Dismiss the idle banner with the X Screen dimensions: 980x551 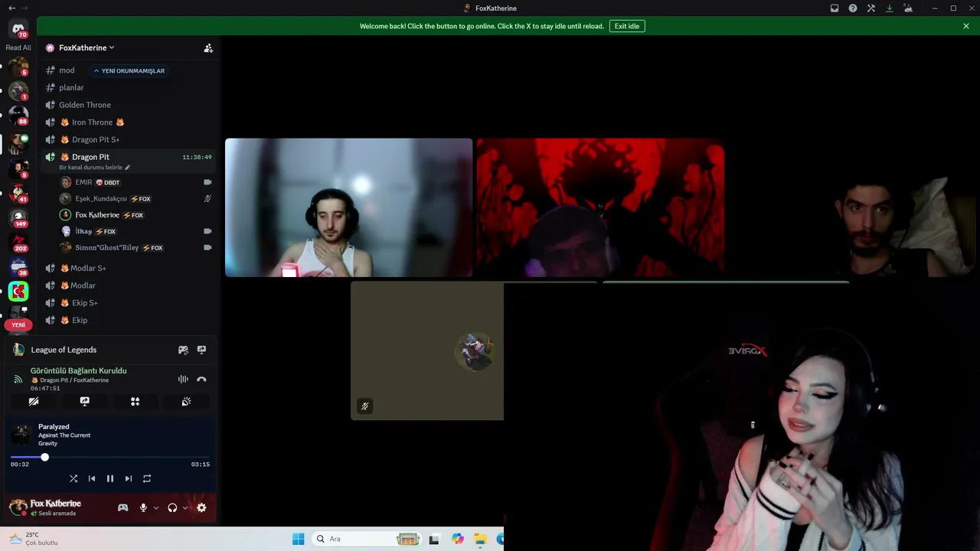click(966, 26)
